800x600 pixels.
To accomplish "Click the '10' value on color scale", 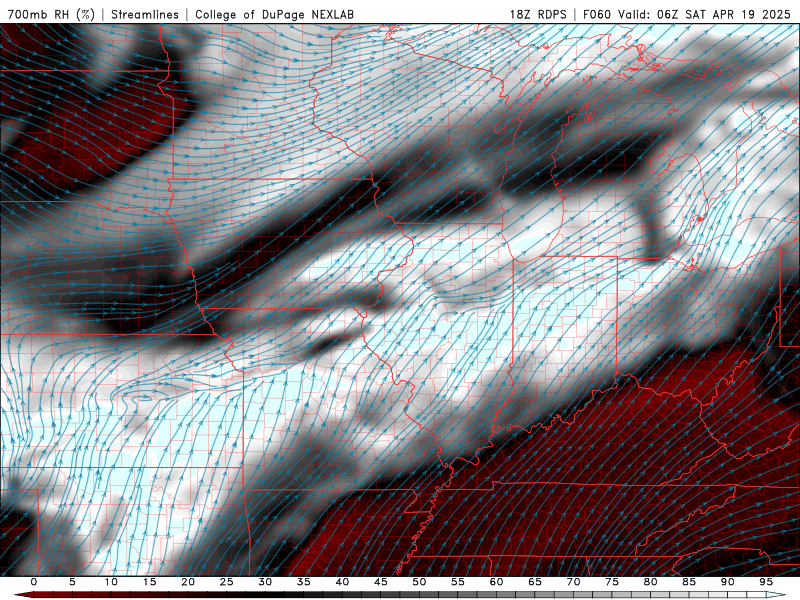I will (111, 582).
